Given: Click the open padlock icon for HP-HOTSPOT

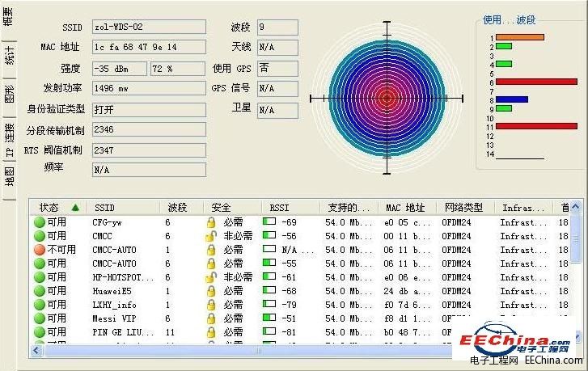Looking at the screenshot, I should tap(211, 277).
